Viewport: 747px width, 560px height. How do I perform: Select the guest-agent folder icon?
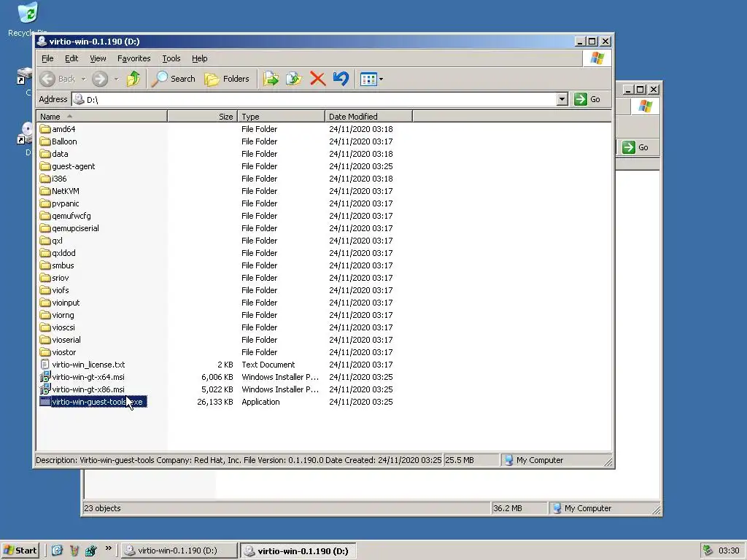tap(45, 166)
